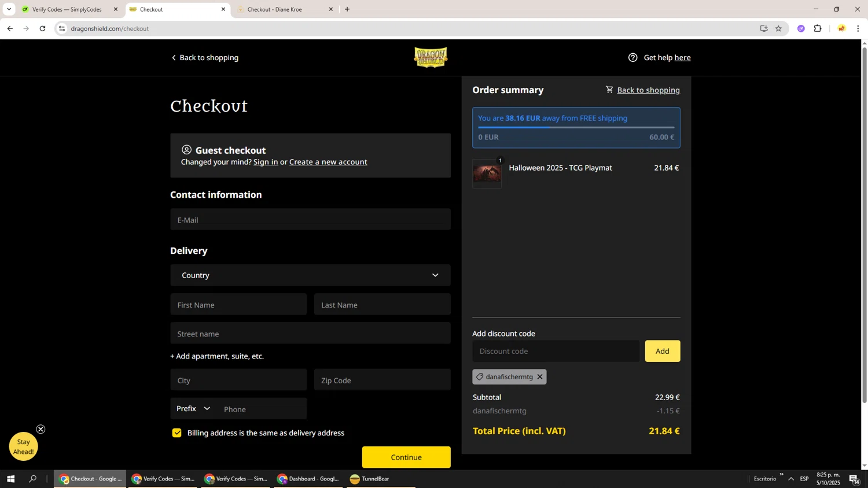
Task: Click the browser address bar URL
Action: point(110,28)
